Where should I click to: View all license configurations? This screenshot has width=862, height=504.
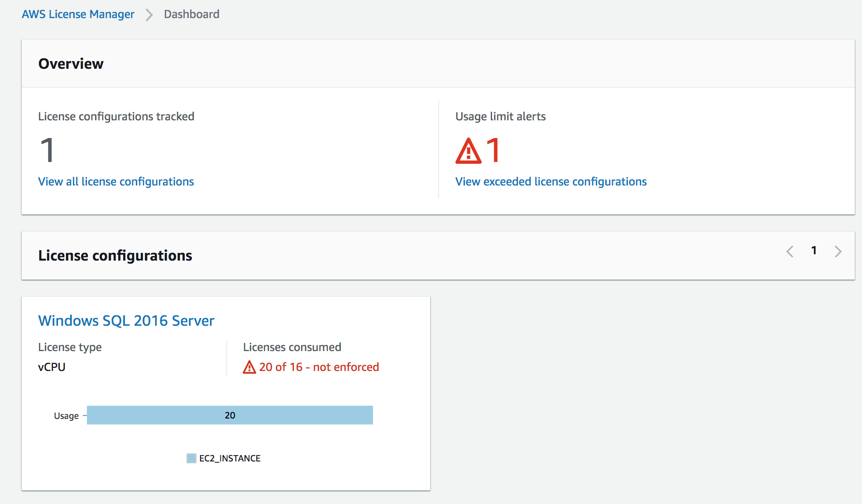coord(116,181)
